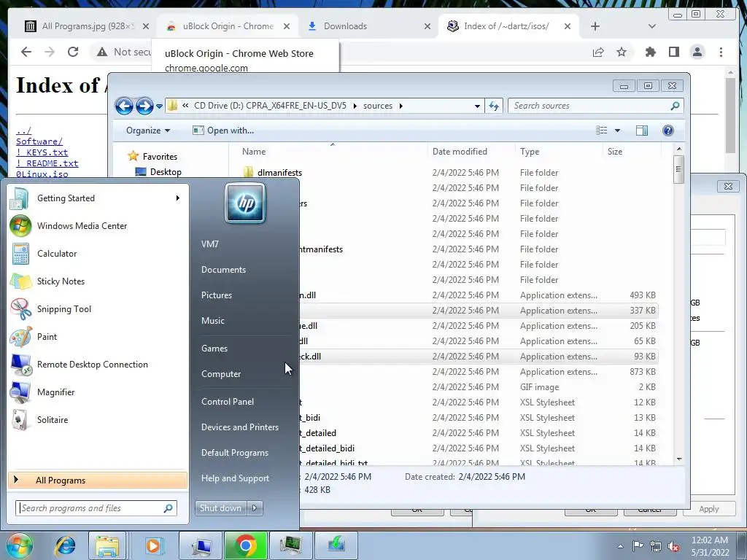This screenshot has width=747, height=560.
Task: Open Documents from Start menu
Action: tap(223, 270)
